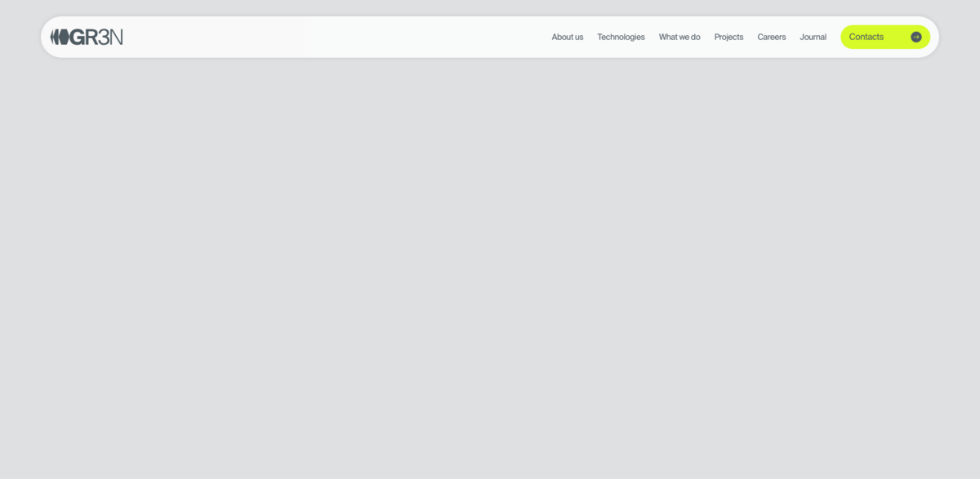
Task: Click the GR3N hexagon logo mark
Action: click(x=59, y=37)
